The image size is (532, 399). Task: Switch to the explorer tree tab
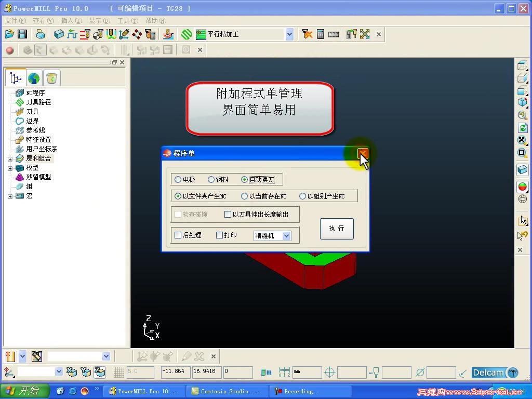[16, 78]
